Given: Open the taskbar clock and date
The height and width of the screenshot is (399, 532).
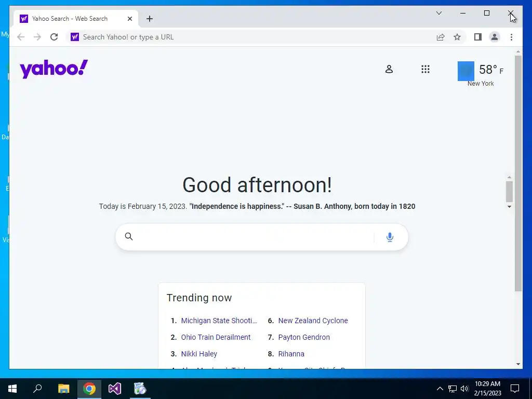Looking at the screenshot, I should [487, 389].
